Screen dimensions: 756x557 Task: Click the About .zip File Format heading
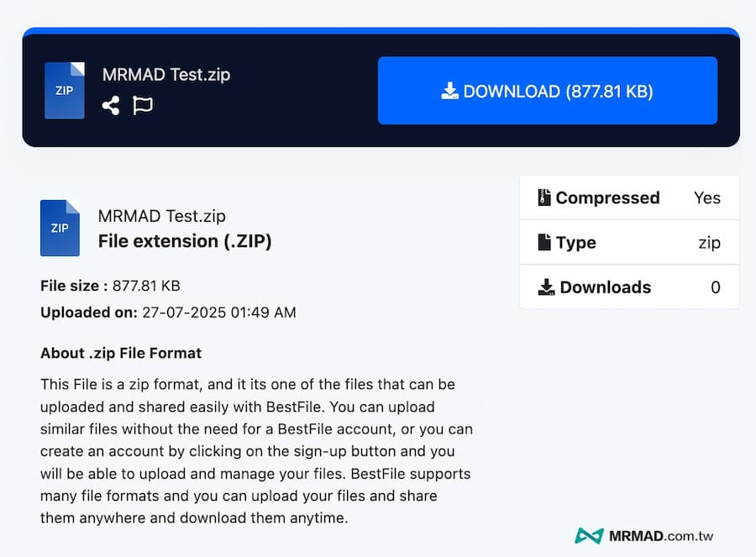tap(121, 353)
